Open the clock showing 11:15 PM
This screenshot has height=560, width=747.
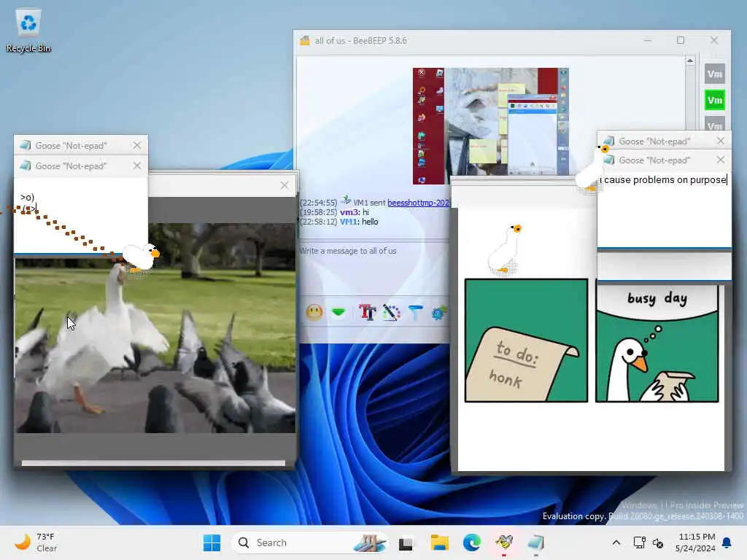coord(695,542)
